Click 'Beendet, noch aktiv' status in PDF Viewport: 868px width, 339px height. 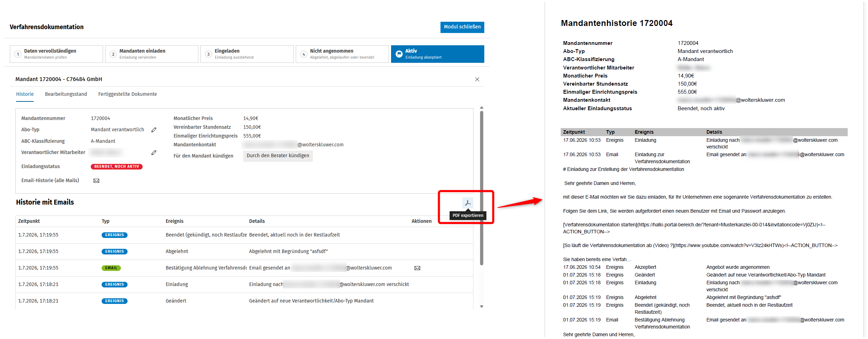[x=701, y=108]
